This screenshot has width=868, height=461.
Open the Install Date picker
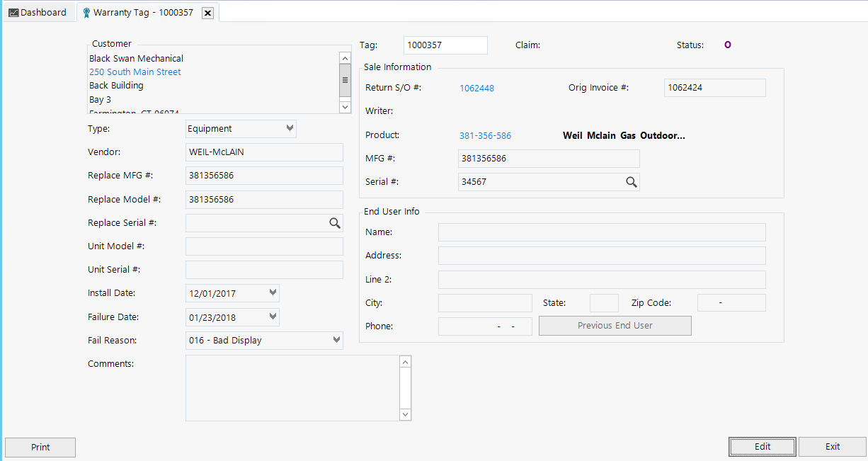click(x=273, y=292)
